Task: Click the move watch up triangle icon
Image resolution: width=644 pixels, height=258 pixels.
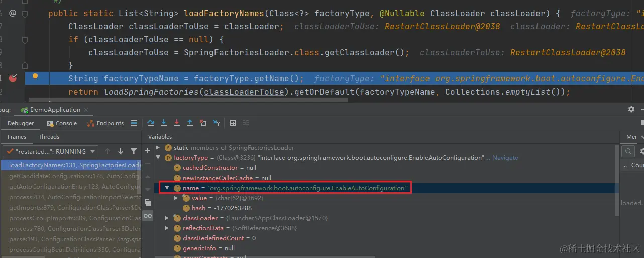Action: coord(148,177)
